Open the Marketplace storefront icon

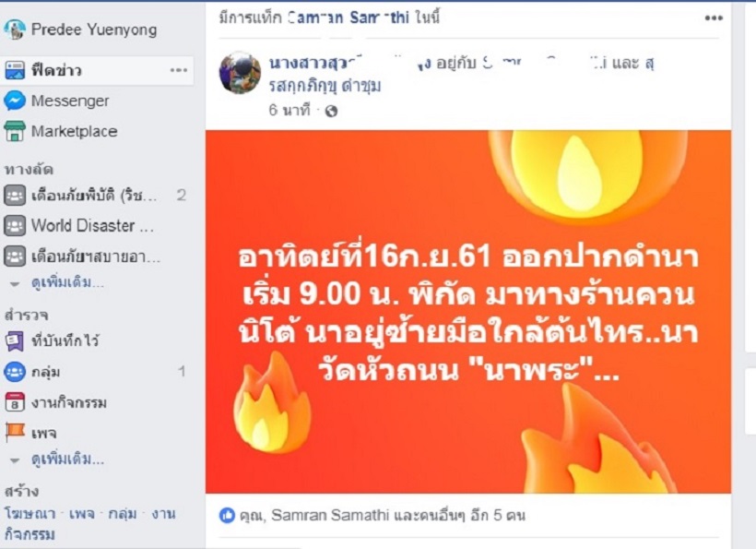click(x=15, y=131)
